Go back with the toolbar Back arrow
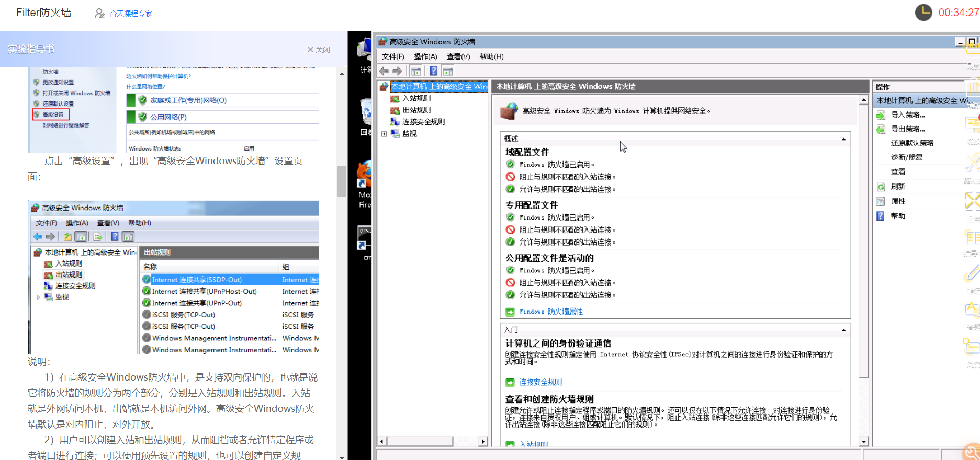The height and width of the screenshot is (460, 980). tap(384, 71)
